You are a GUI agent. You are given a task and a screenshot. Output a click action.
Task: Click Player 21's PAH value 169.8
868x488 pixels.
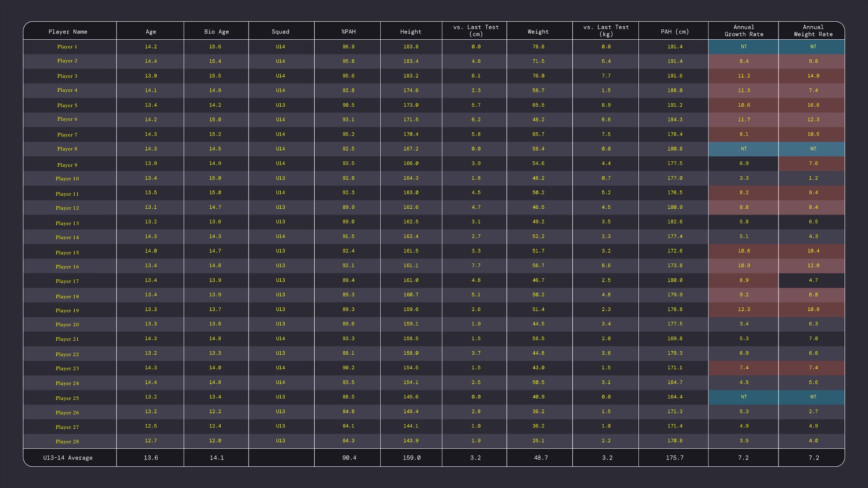coord(675,338)
